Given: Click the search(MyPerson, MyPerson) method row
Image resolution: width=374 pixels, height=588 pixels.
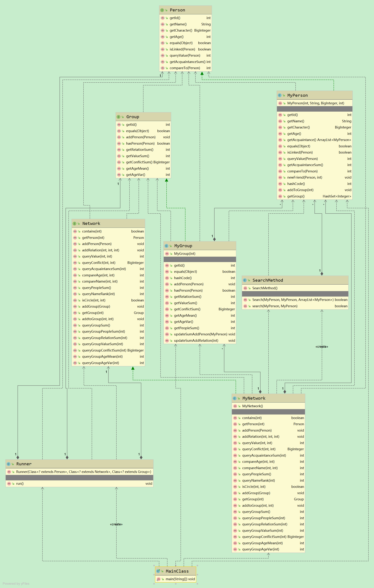Looking at the screenshot, I should tap(275, 306).
